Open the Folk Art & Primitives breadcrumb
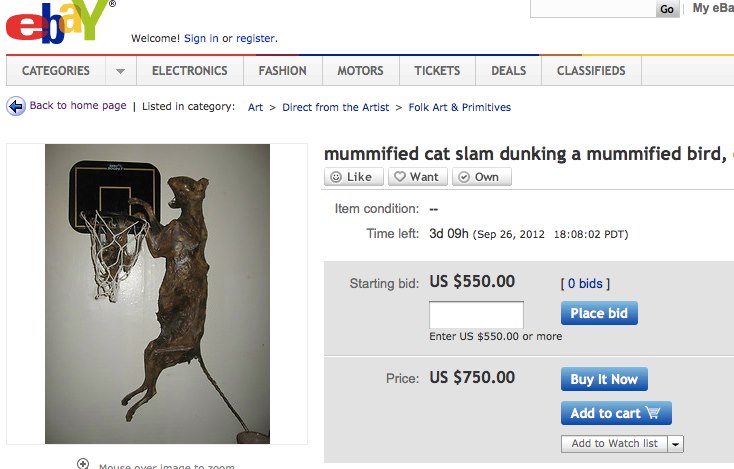This screenshot has height=469, width=734. coord(459,107)
